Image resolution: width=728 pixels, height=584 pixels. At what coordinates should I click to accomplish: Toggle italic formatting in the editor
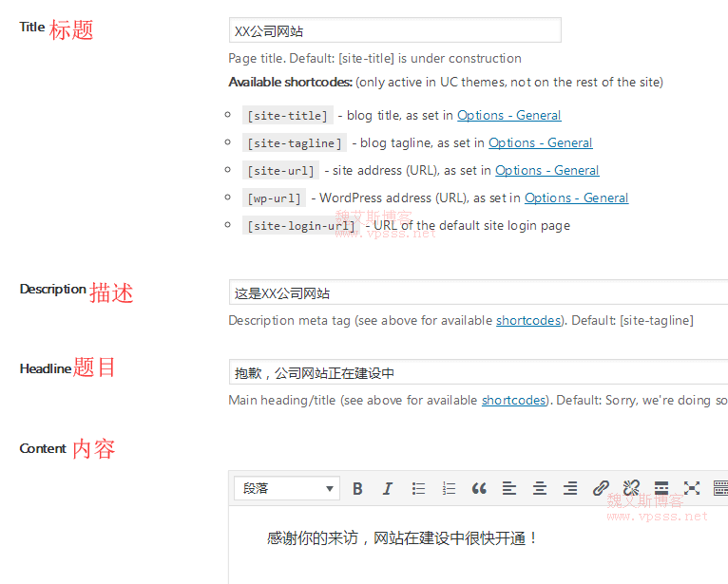(388, 488)
